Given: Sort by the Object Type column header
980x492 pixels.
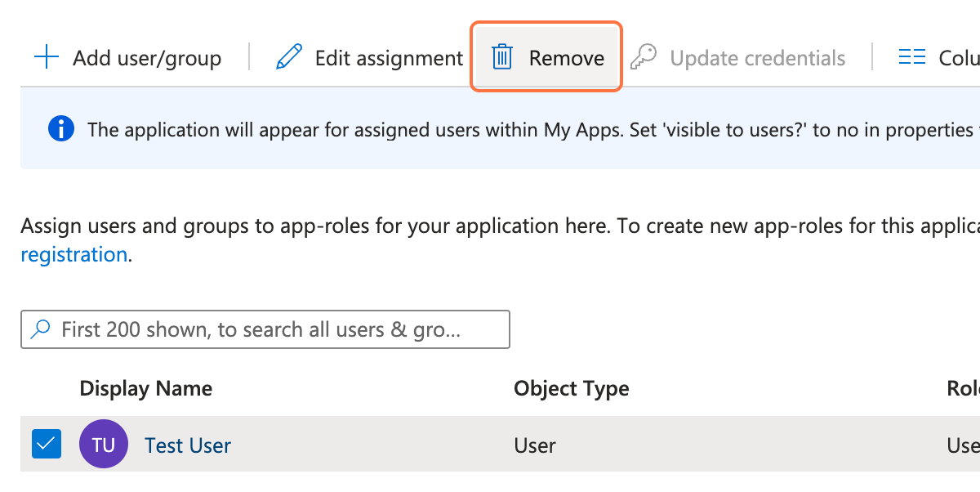Looking at the screenshot, I should pyautogui.click(x=572, y=388).
